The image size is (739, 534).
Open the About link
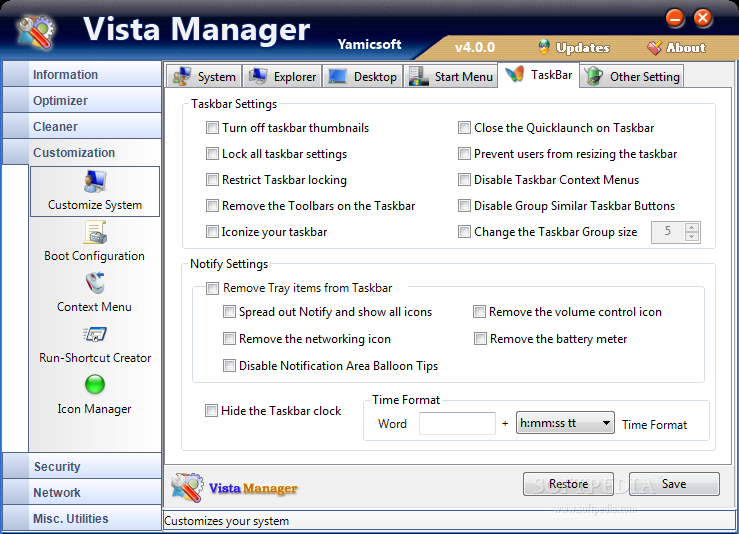point(685,48)
